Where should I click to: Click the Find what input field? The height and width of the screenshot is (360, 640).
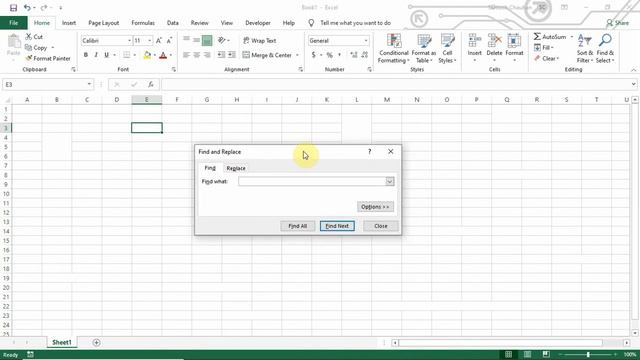pyautogui.click(x=312, y=181)
